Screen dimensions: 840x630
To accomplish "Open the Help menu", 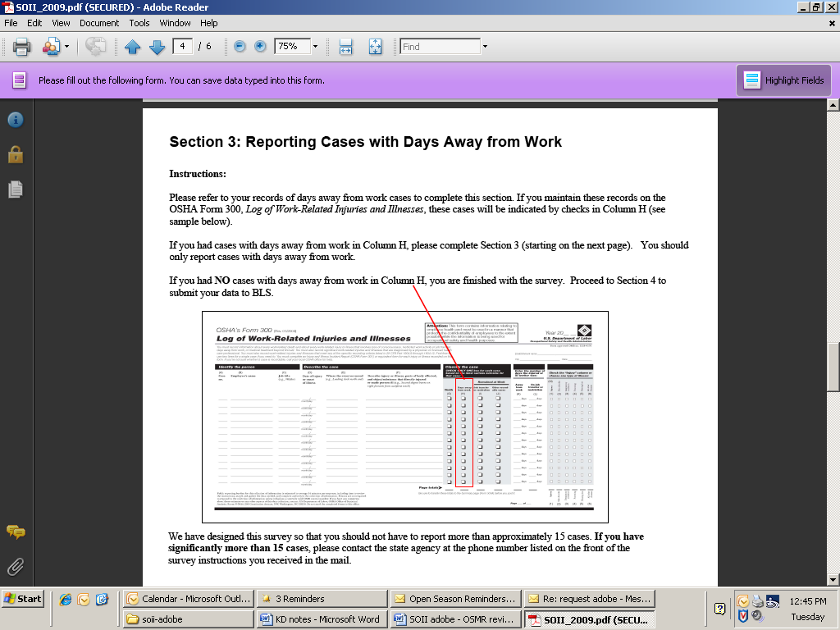I will (209, 23).
